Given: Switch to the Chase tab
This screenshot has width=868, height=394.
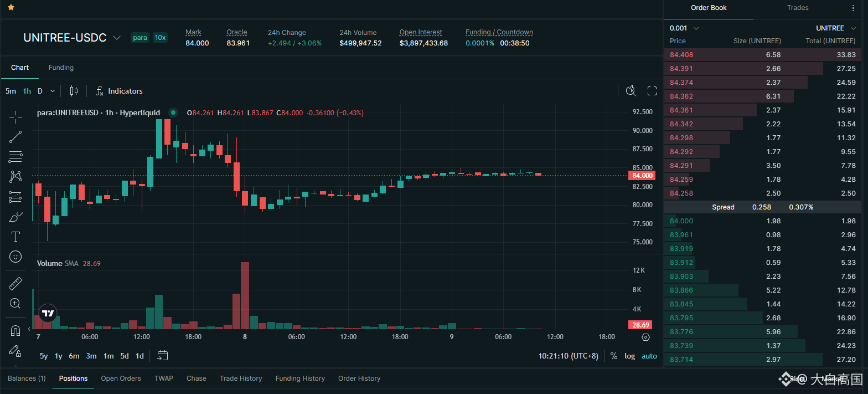Looking at the screenshot, I should click(x=197, y=378).
